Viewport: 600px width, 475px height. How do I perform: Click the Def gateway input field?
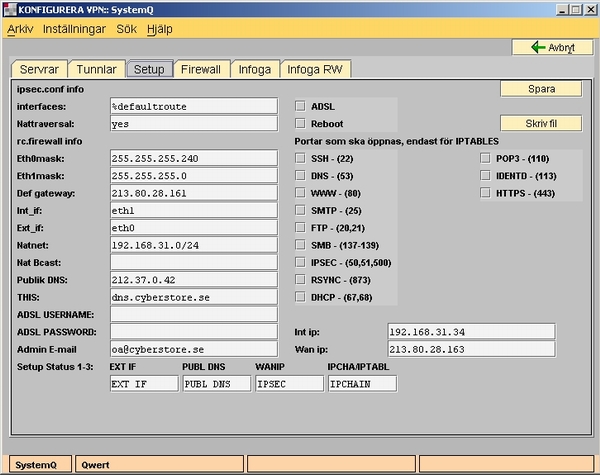pos(193,193)
